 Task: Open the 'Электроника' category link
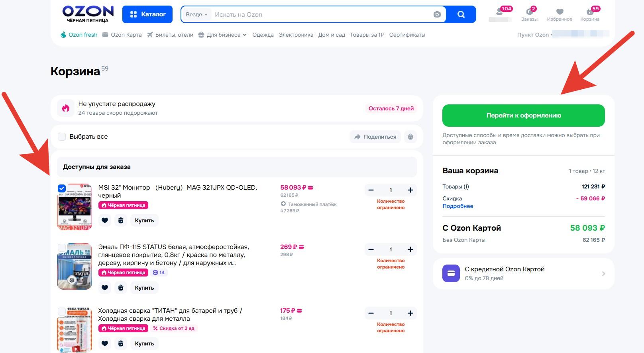coord(296,35)
